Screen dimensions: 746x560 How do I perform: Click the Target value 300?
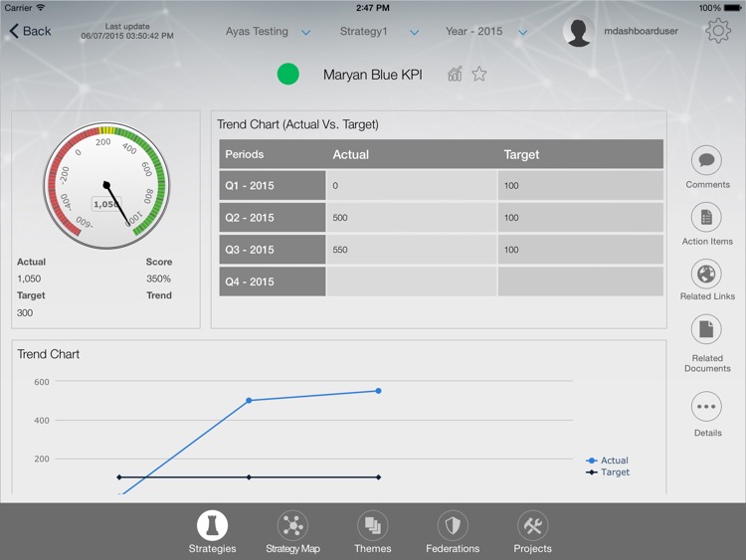(25, 313)
